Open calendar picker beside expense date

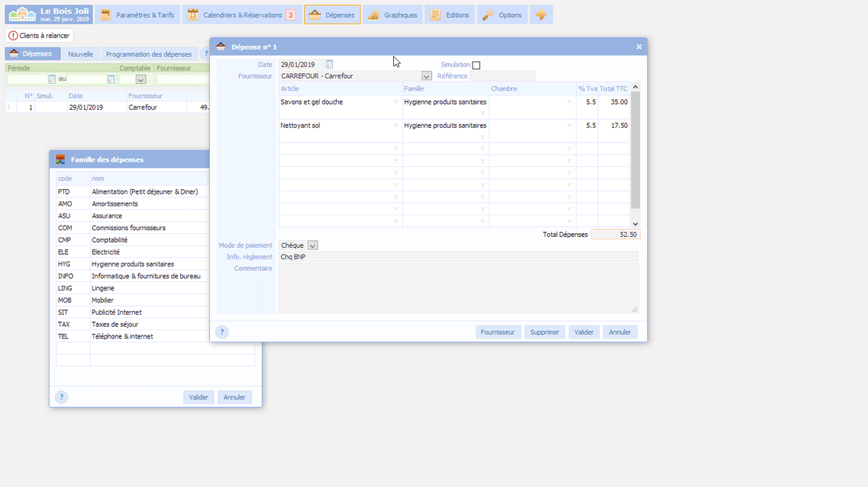(329, 65)
